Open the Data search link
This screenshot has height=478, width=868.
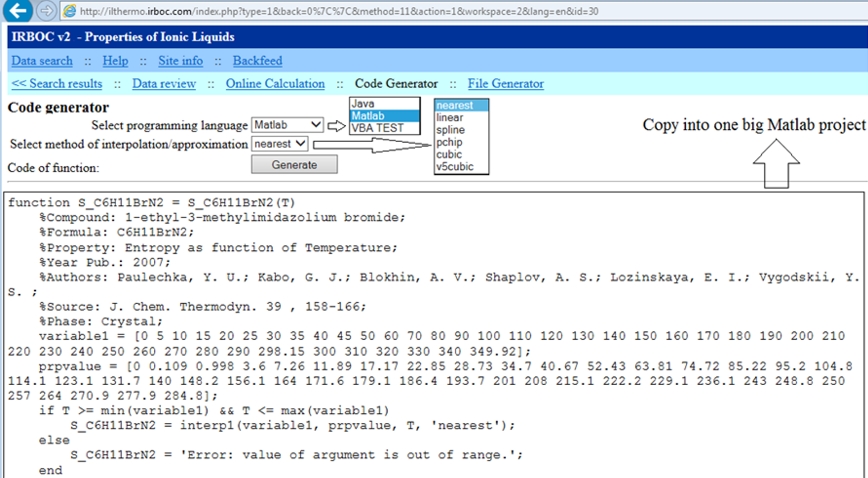click(x=42, y=61)
